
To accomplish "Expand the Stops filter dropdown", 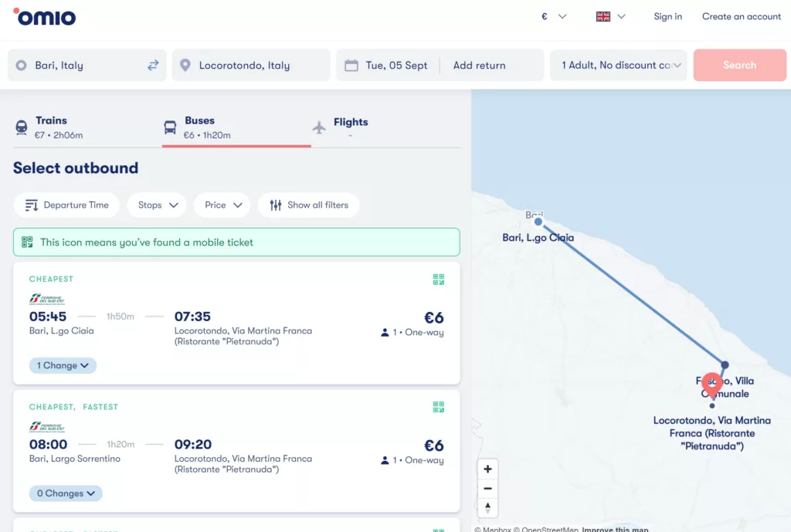I will tap(158, 205).
